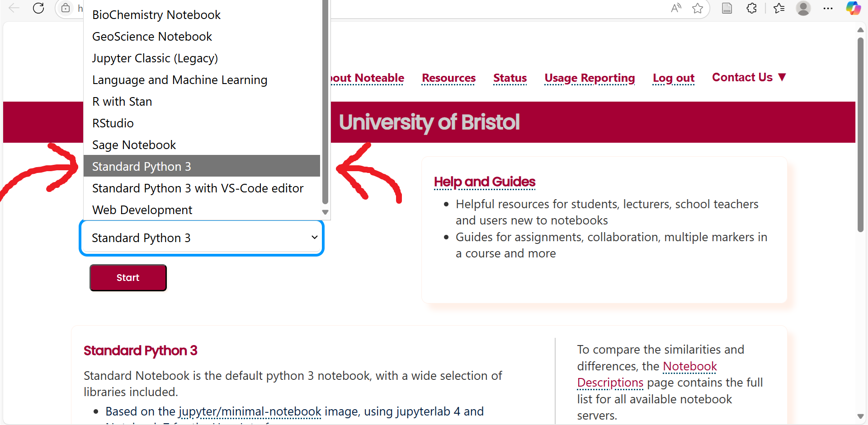Open the browser extensions puzzle icon

click(x=751, y=8)
